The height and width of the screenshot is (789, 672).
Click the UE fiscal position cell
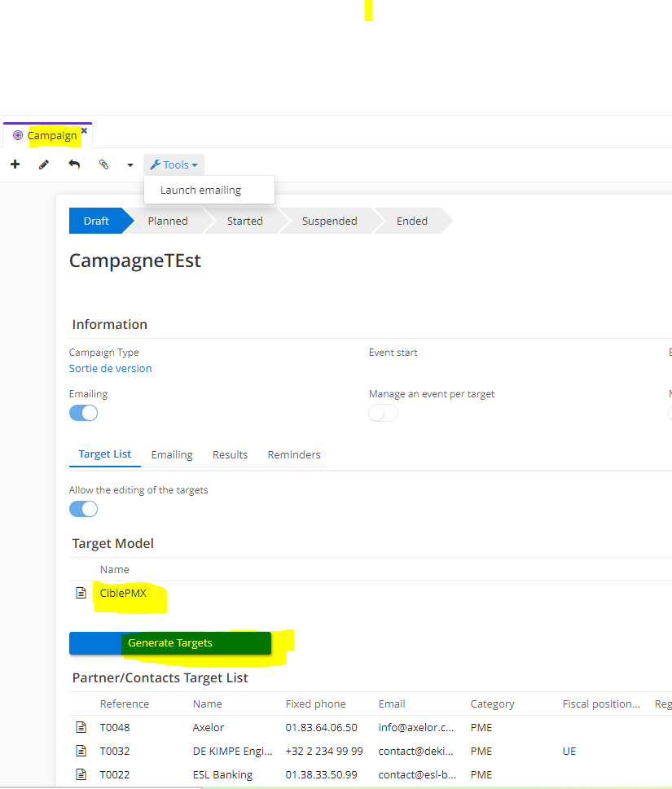[x=569, y=752]
